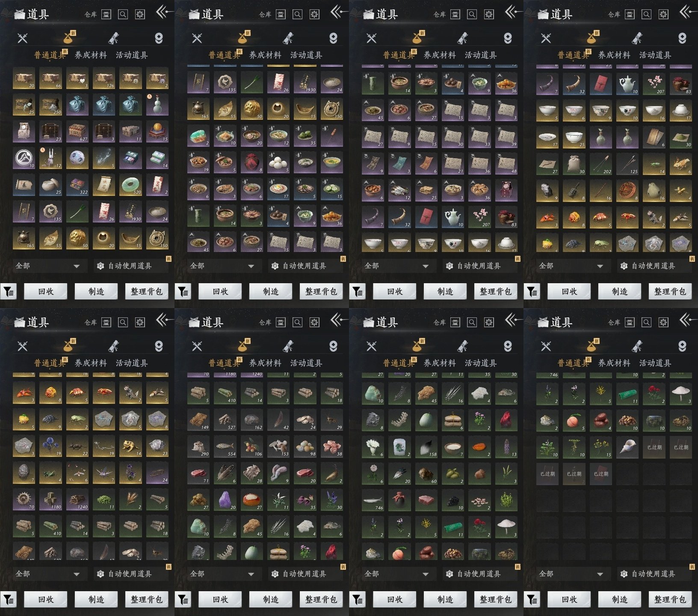Select the cloth sack item with count 30
The width and height of the screenshot is (698, 616).
[574, 164]
